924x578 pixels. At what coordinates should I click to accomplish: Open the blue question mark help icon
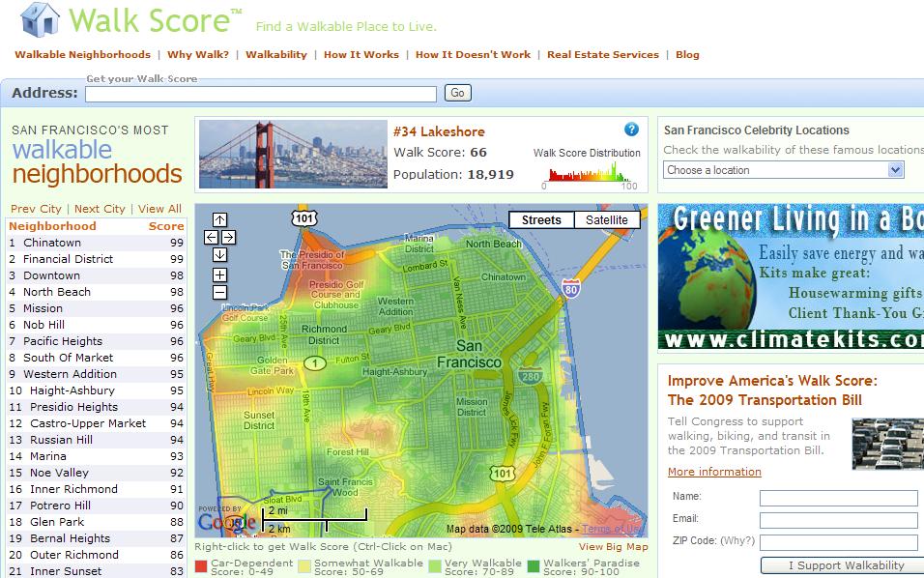click(631, 130)
